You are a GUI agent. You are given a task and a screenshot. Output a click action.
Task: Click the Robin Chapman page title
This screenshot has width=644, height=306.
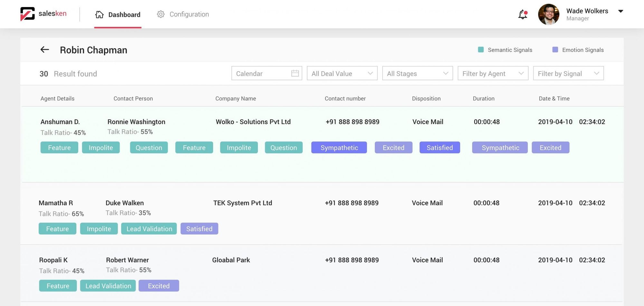(93, 50)
